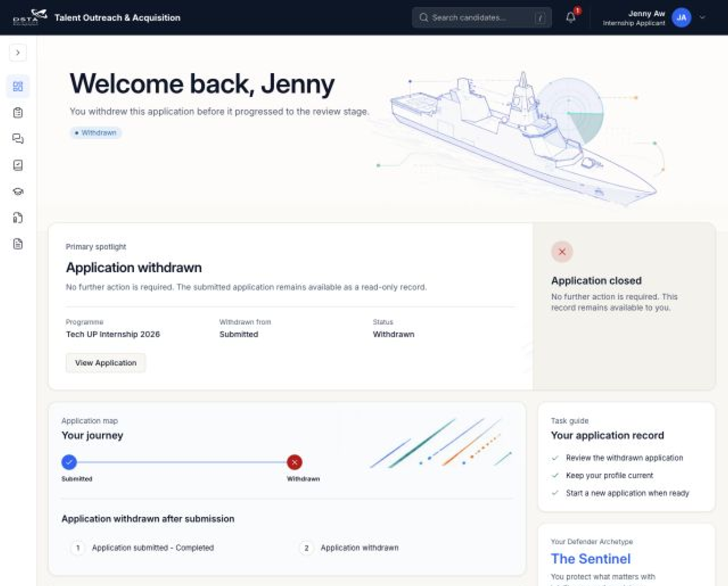Open View Application
This screenshot has width=728, height=586.
[106, 363]
